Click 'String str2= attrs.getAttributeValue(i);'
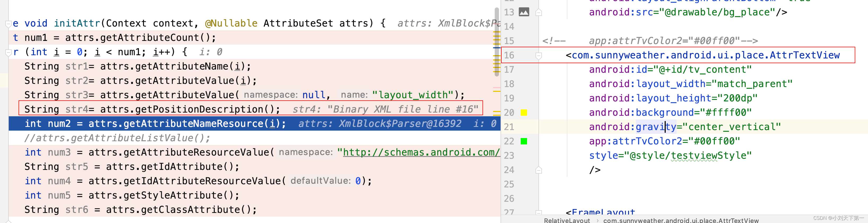This screenshot has width=868, height=223. (141, 81)
